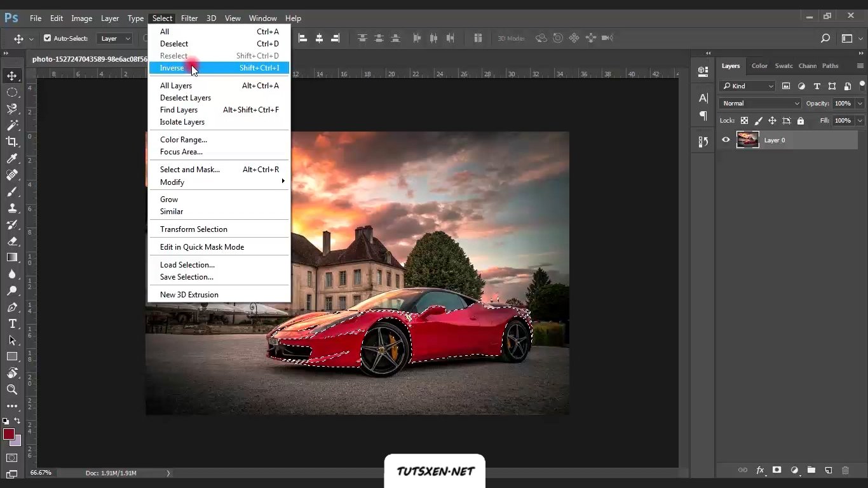The height and width of the screenshot is (488, 868).
Task: Toggle Quick Mask mode icon in the toolbox
Action: (12, 457)
